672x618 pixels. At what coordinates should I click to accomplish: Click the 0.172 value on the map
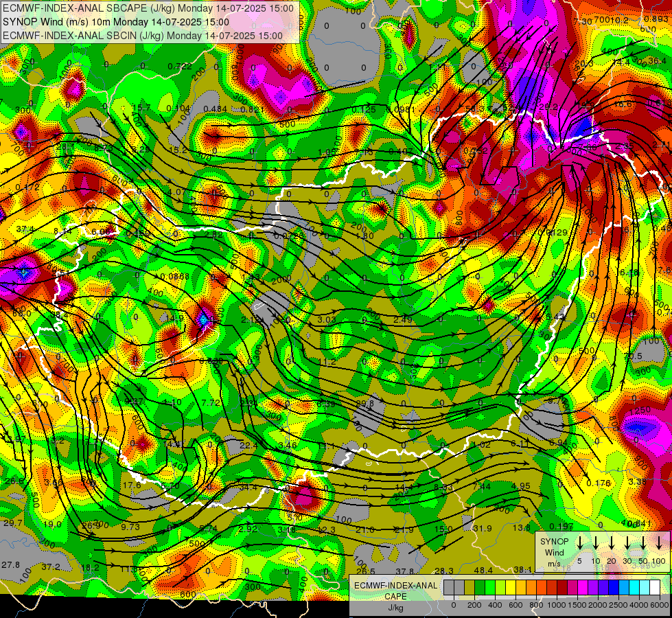click(x=27, y=187)
